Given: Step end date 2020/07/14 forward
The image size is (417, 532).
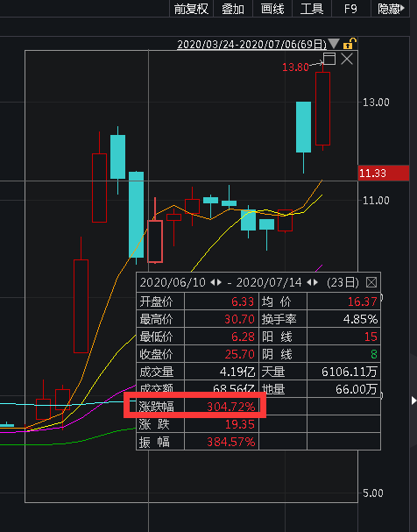Looking at the screenshot, I should coord(315,282).
